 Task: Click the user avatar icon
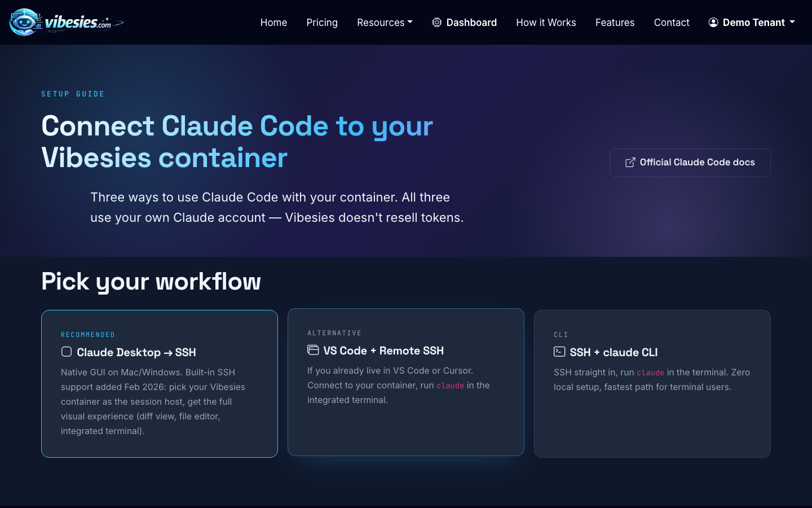[x=713, y=23]
